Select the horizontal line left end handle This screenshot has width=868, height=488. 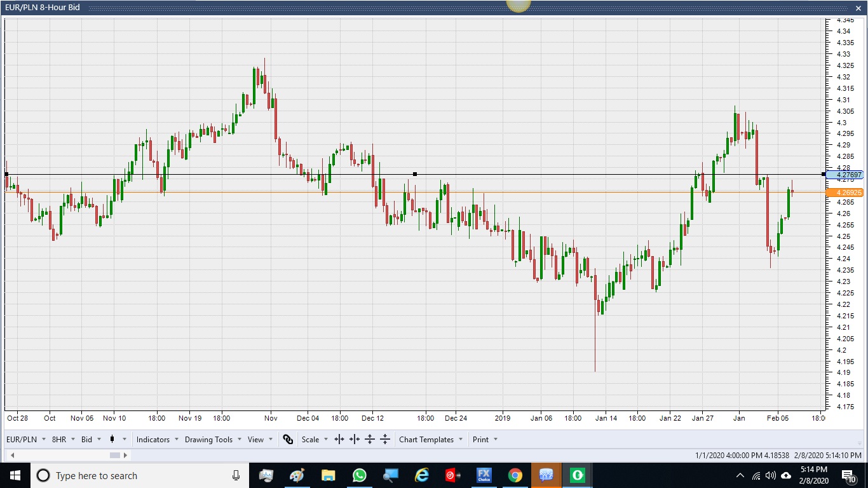6,174
